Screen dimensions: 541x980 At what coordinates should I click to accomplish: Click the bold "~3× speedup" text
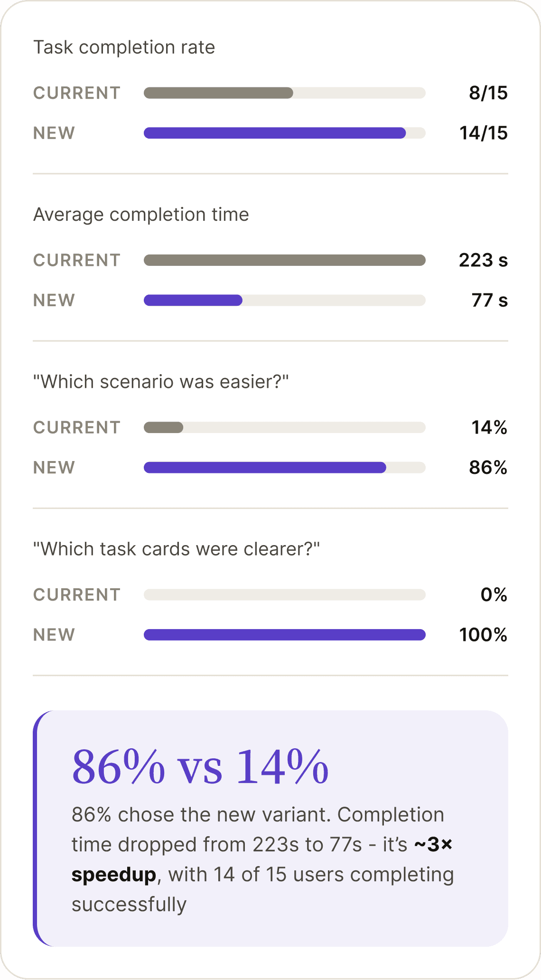pyautogui.click(x=262, y=859)
